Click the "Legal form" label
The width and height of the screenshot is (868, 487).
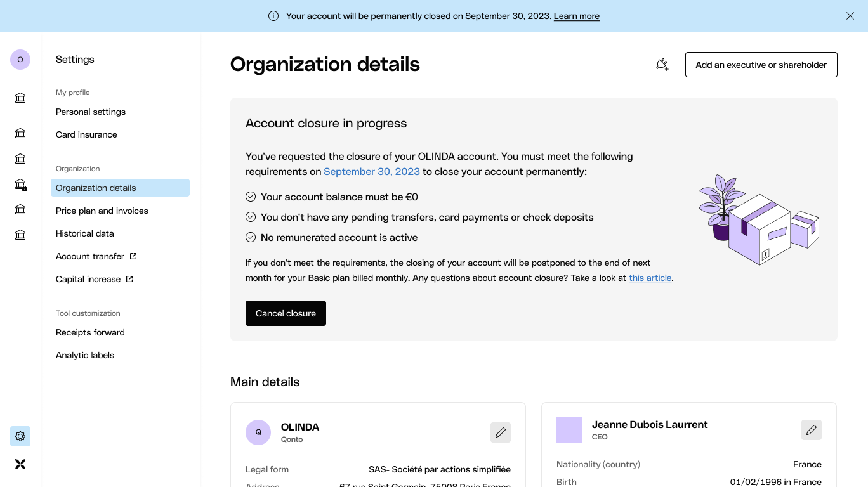[x=267, y=469]
